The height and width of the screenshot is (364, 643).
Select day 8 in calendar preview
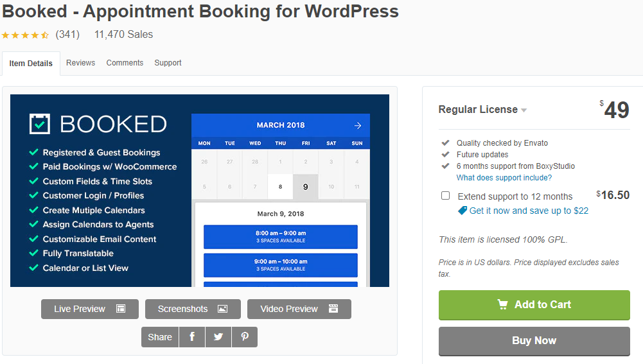280,187
